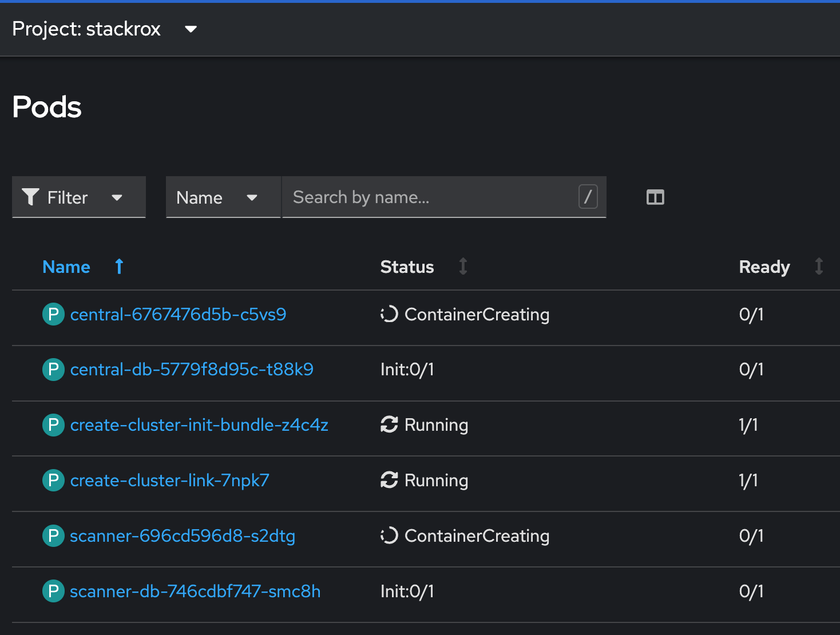The height and width of the screenshot is (635, 840).
Task: Open the Project stackrox dropdown
Action: coord(105,29)
